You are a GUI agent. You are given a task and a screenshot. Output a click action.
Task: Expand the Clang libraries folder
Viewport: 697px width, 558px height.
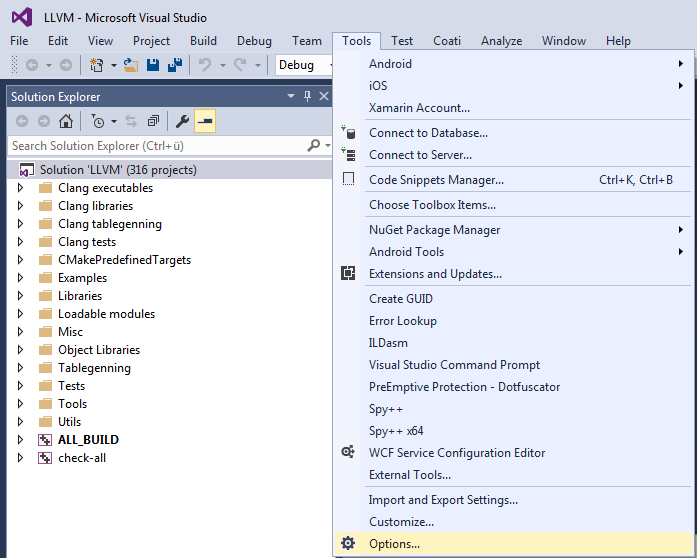coord(20,206)
